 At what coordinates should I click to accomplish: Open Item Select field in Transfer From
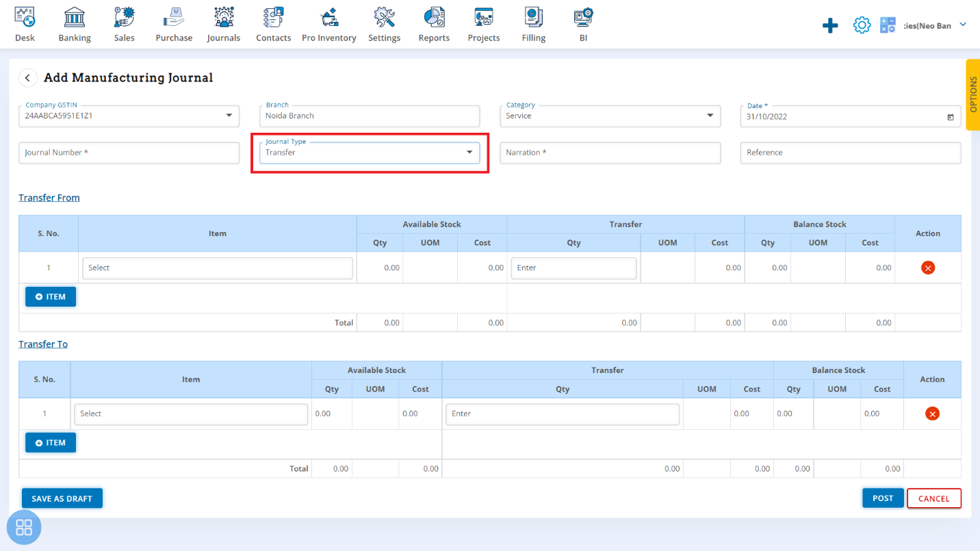click(218, 268)
